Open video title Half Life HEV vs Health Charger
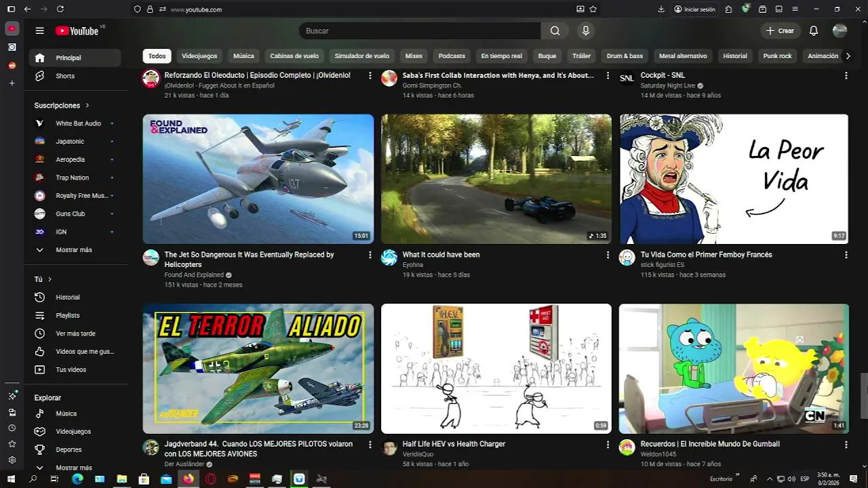Viewport: 868px width, 488px height. coord(454,444)
